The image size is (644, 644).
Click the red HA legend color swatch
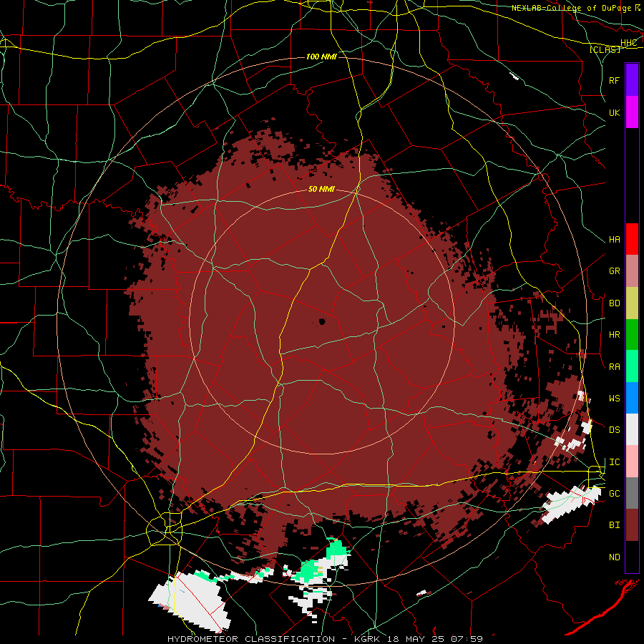[632, 239]
